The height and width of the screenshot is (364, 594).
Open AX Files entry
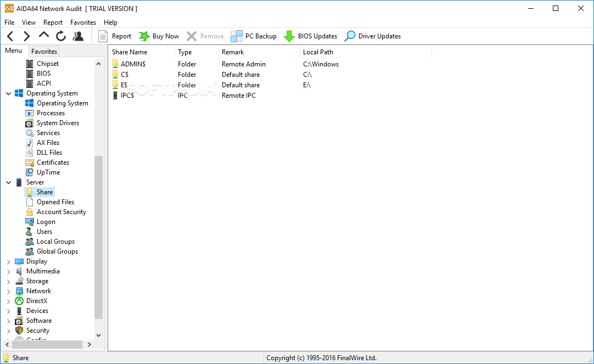click(48, 142)
